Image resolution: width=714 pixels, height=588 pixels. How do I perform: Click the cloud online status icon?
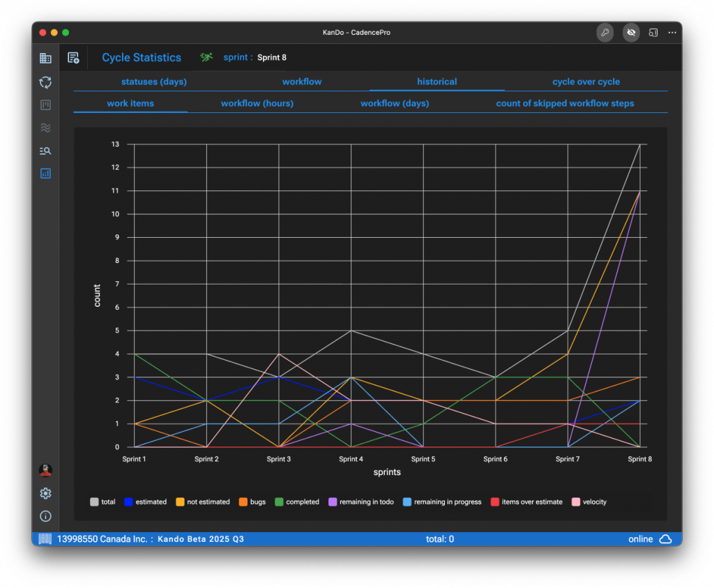(665, 539)
